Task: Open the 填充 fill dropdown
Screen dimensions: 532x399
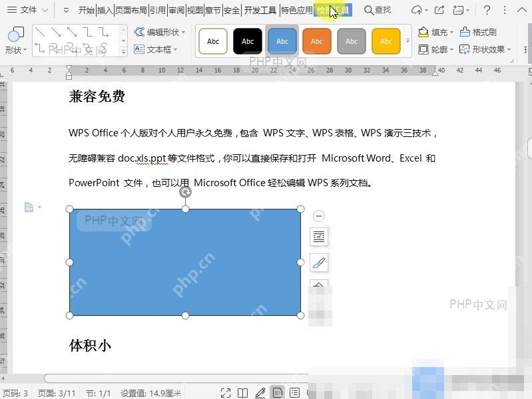Action: [x=435, y=32]
